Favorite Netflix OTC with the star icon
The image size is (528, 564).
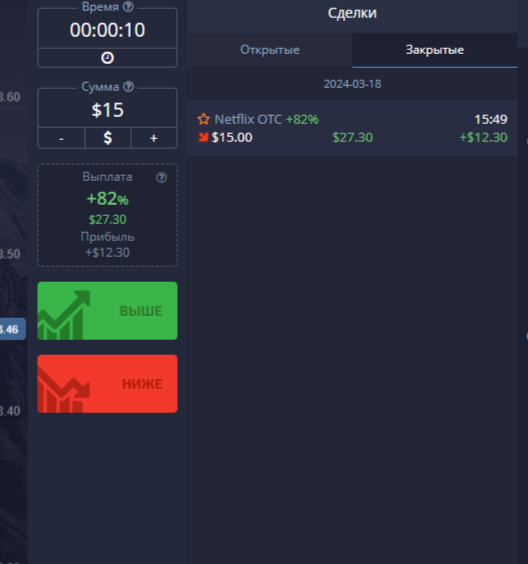(204, 119)
